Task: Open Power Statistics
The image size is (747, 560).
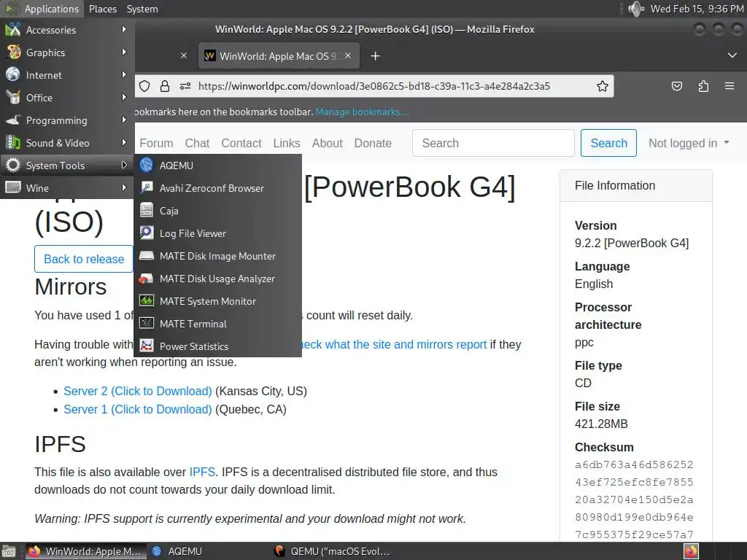Action: (x=217, y=346)
